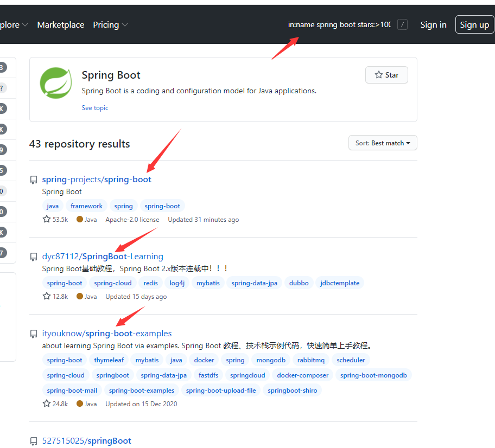Click the dubbo topic tag
Image resolution: width=495 pixels, height=448 pixels.
point(299,283)
